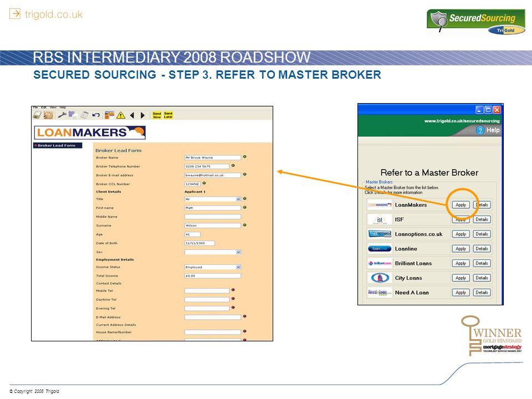
Task: Click Apply for City Loans
Action: [x=461, y=278]
